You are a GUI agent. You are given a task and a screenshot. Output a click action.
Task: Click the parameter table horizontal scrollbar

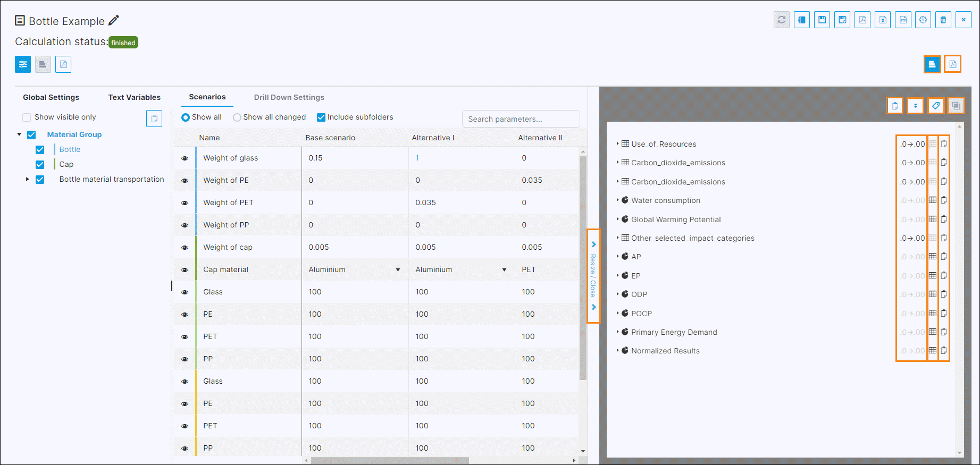pyautogui.click(x=390, y=460)
